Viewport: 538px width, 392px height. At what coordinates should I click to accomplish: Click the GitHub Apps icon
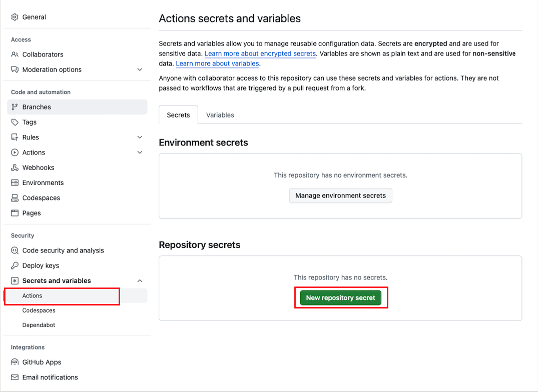click(15, 362)
